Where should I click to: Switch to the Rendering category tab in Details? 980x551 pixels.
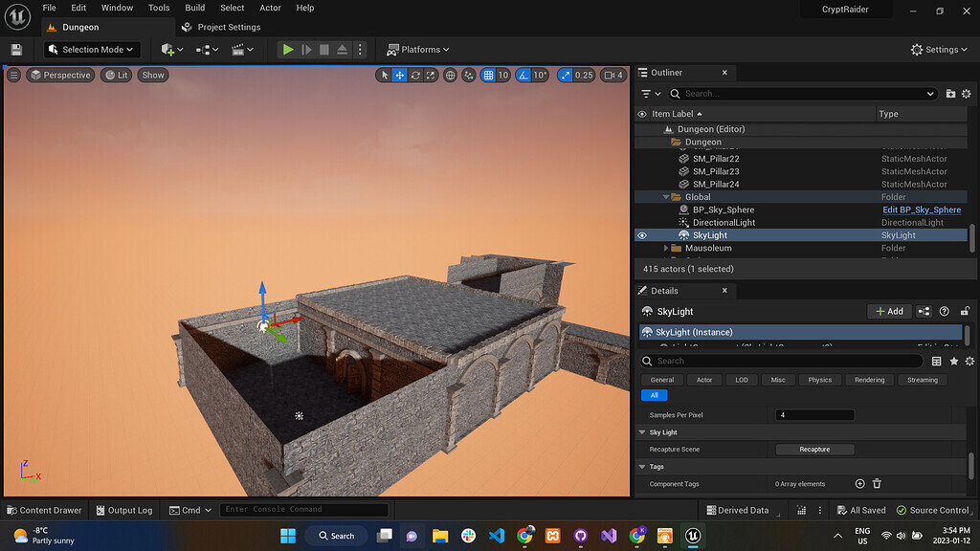click(868, 379)
